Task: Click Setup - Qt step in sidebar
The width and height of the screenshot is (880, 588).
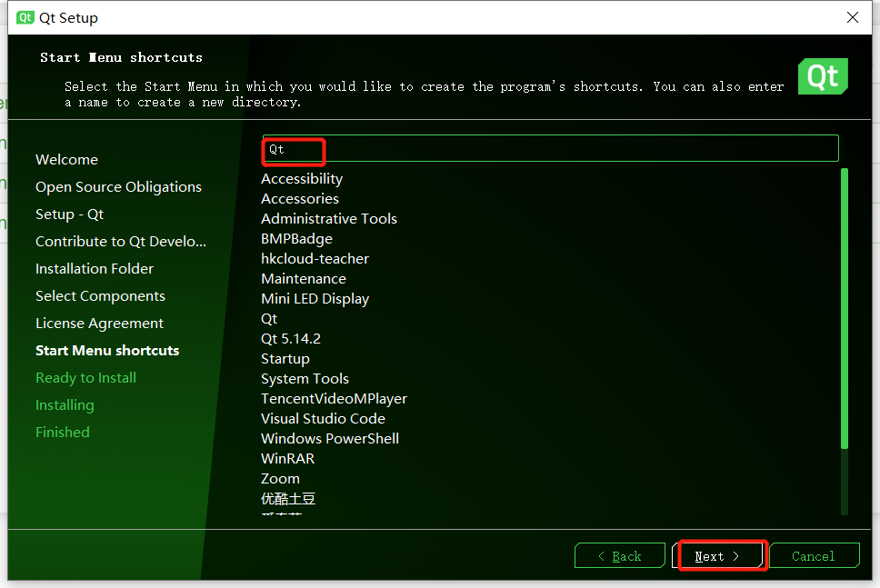Action: 70,214
